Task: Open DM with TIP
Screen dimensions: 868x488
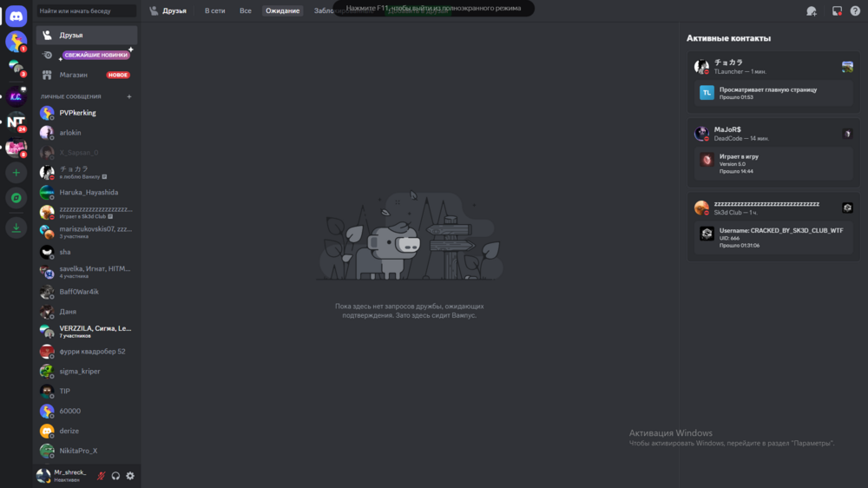Action: [x=87, y=392]
